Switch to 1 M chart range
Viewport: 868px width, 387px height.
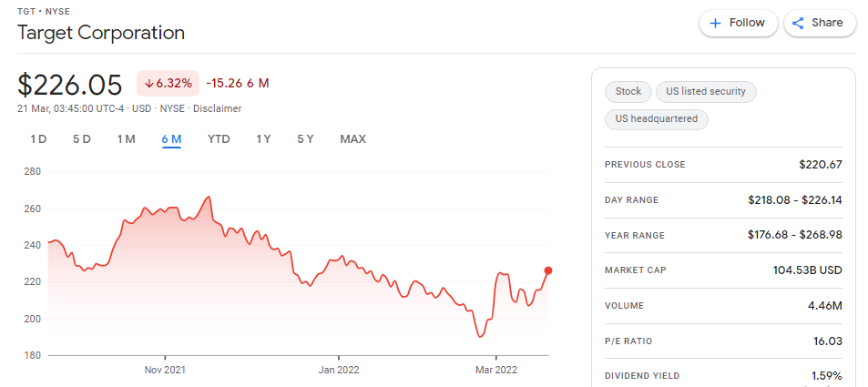click(x=127, y=139)
